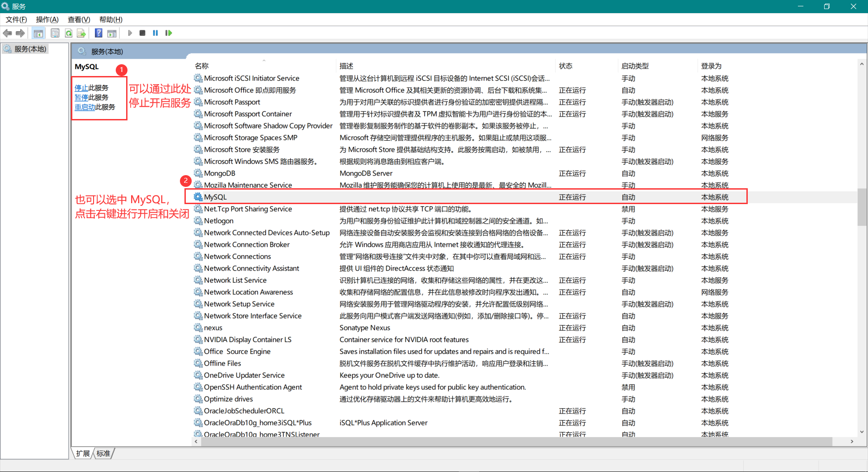This screenshot has height=472, width=868.
Task: Open the blue Help question mark icon
Action: 99,33
